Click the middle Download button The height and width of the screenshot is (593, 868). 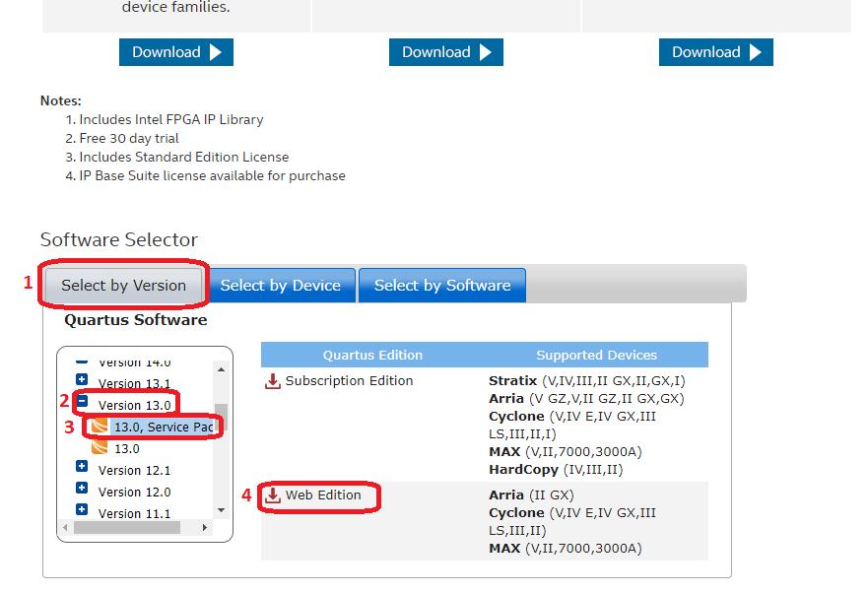click(446, 52)
